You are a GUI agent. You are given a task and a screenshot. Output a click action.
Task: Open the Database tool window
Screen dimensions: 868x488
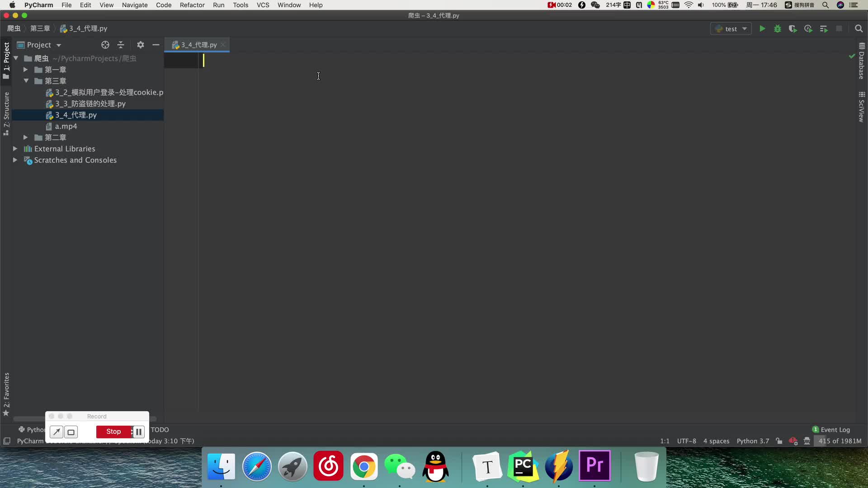[x=862, y=61]
